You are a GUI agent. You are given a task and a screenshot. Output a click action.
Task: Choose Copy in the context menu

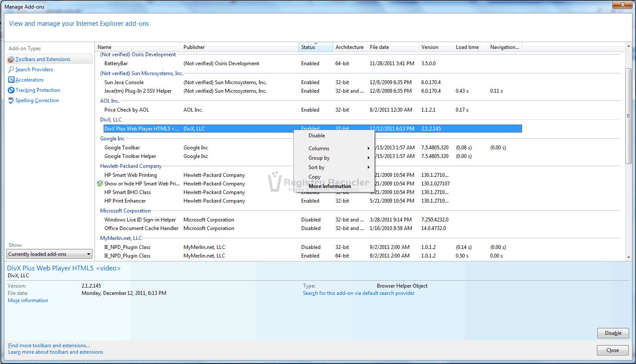(x=334, y=177)
